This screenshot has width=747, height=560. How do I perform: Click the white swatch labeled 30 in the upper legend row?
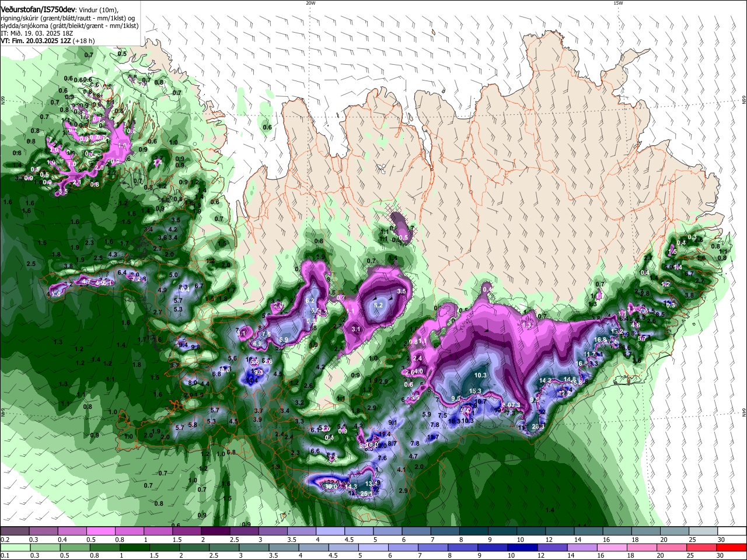732,531
